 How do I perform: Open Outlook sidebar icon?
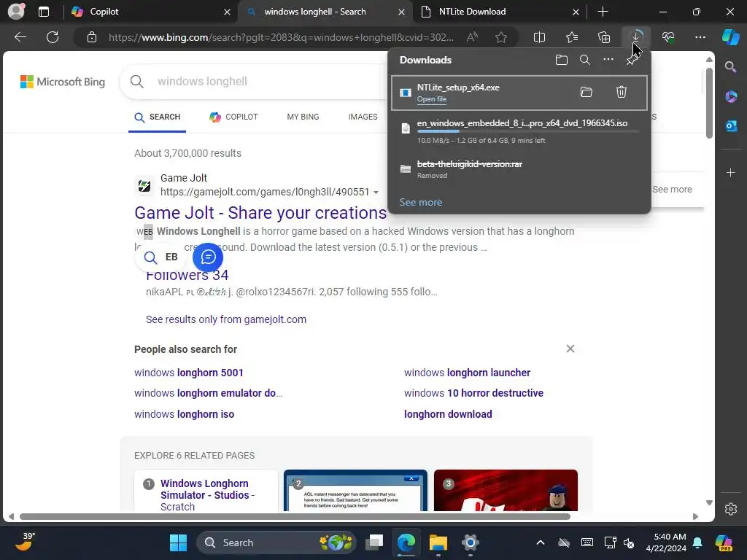point(731,125)
